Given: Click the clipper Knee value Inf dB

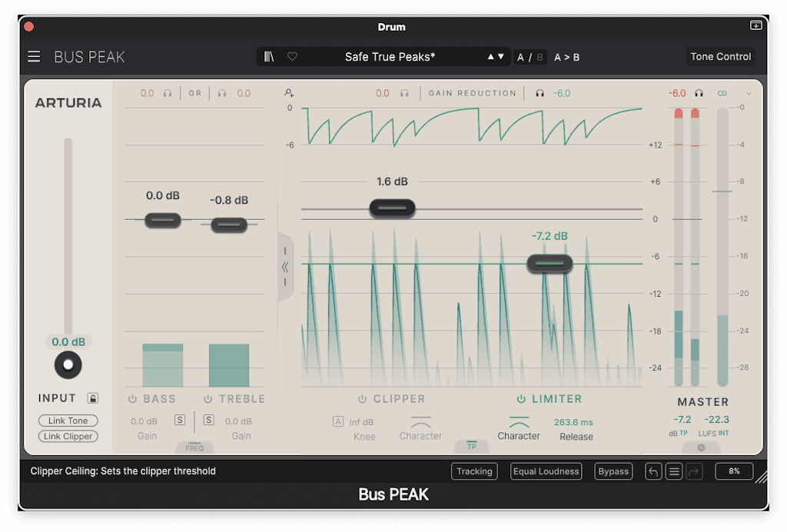Looking at the screenshot, I should [x=361, y=422].
